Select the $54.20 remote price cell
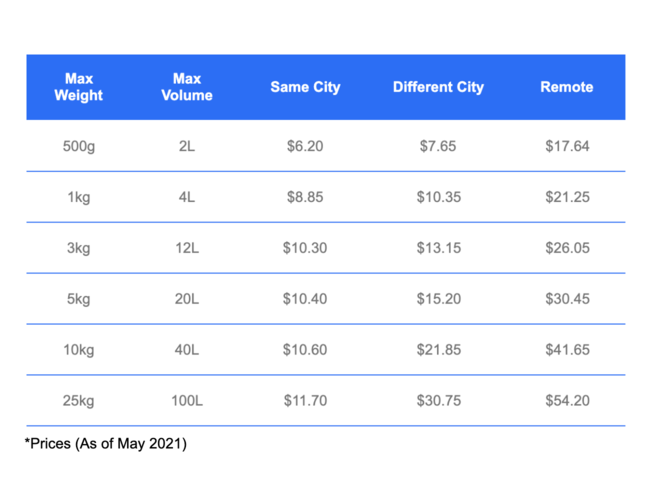The height and width of the screenshot is (497, 663). [x=567, y=401]
